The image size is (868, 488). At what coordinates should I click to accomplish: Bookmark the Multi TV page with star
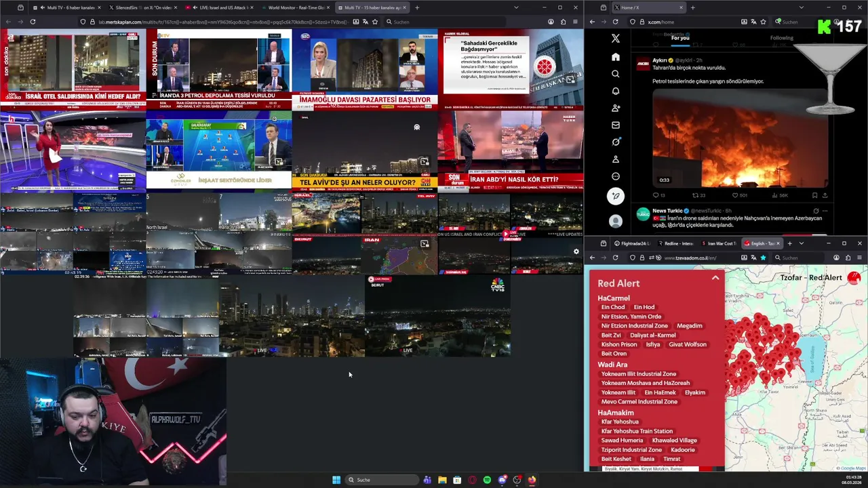coord(376,22)
